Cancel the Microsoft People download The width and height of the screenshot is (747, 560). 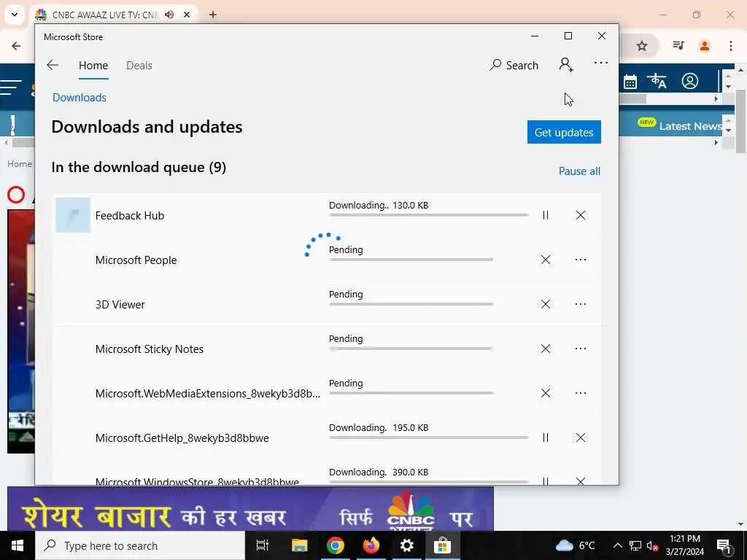click(x=546, y=260)
